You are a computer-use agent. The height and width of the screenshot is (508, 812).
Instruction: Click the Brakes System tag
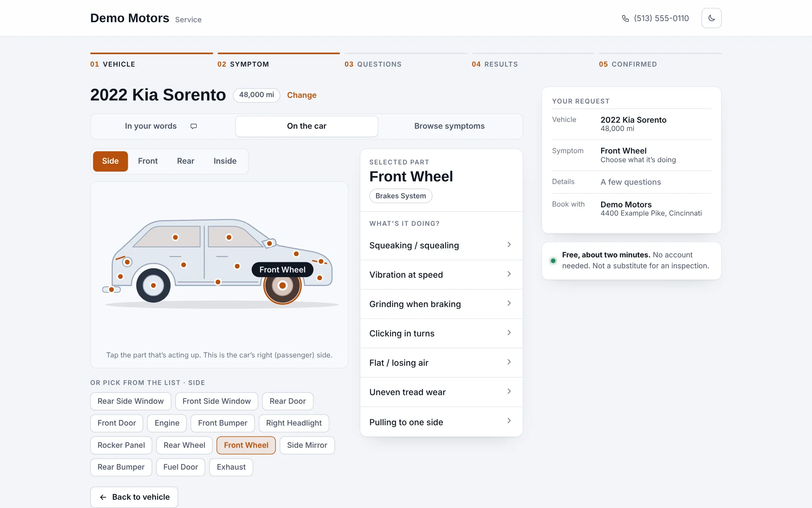pyautogui.click(x=401, y=196)
